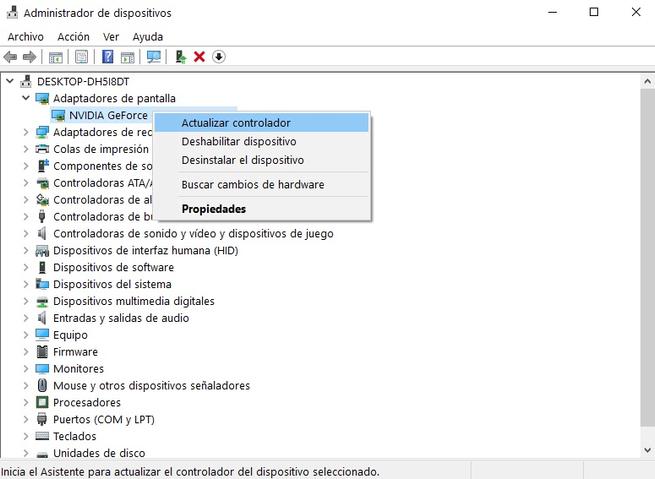
Task: Expand the Equipo node
Action: pos(26,335)
